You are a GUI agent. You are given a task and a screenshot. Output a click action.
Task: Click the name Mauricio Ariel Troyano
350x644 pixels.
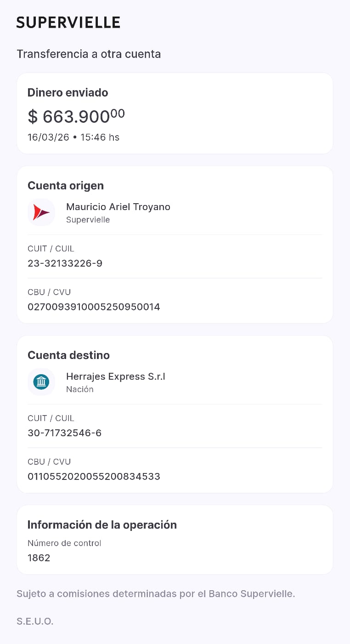(118, 207)
